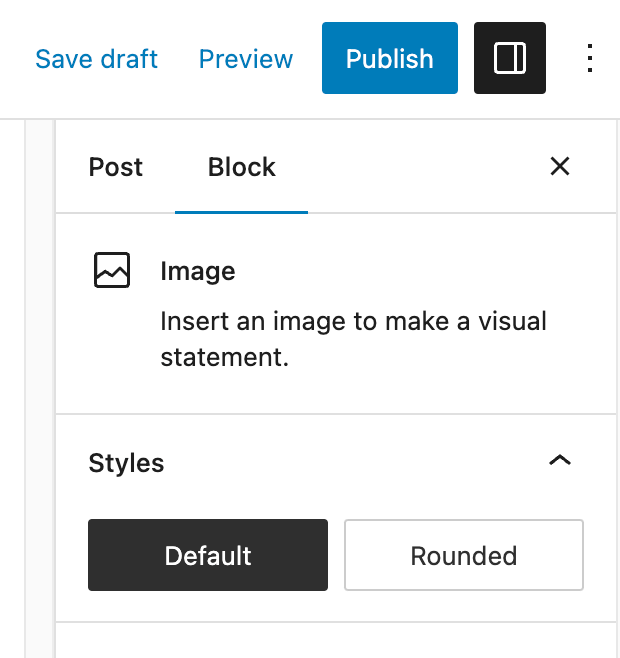The width and height of the screenshot is (620, 658).
Task: Click the Image block title text
Action: 198,271
